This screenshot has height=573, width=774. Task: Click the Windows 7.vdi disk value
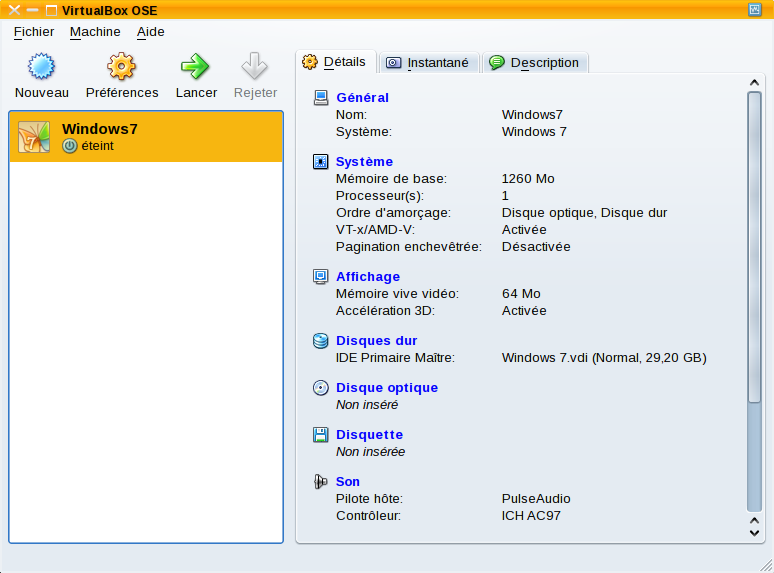(x=604, y=357)
